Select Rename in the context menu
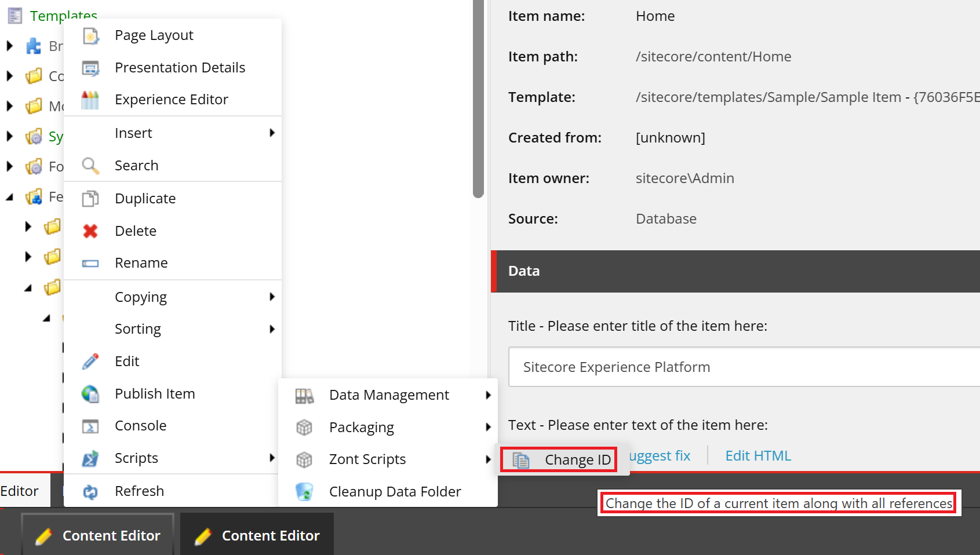This screenshot has width=980, height=555. point(172,263)
